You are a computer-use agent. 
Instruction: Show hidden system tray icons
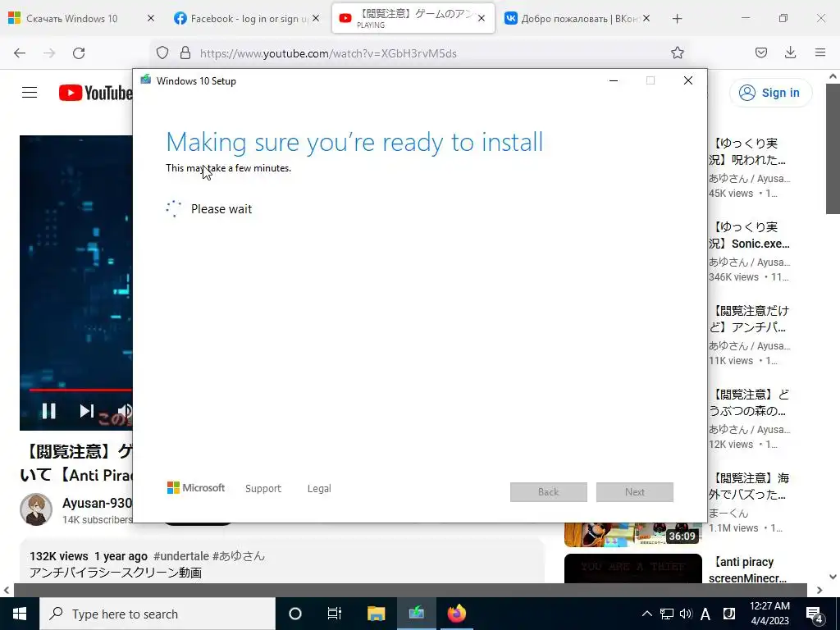[646, 614]
